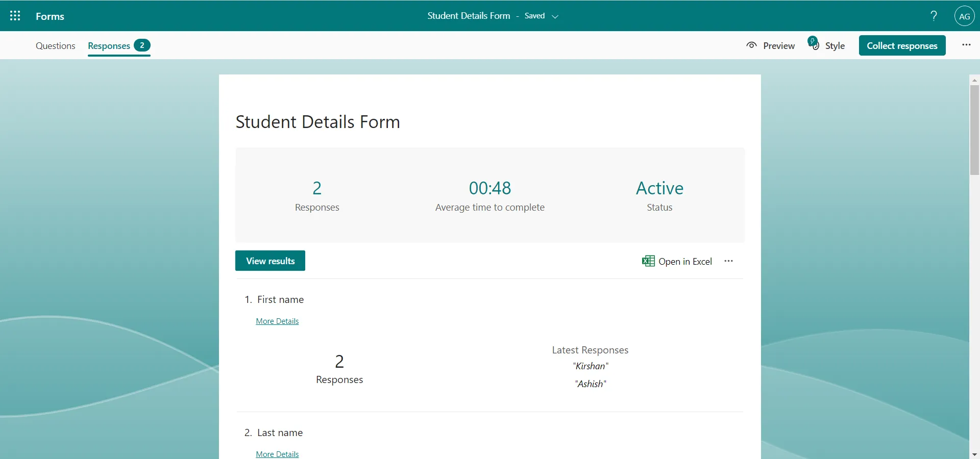Open the AG account avatar menu

(x=965, y=16)
